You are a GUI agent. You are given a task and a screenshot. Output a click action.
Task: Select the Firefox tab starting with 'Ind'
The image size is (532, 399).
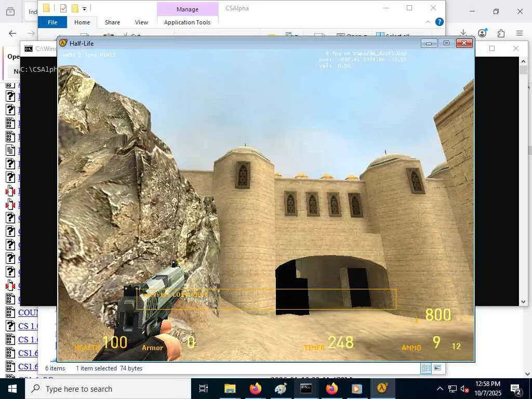pos(32,12)
